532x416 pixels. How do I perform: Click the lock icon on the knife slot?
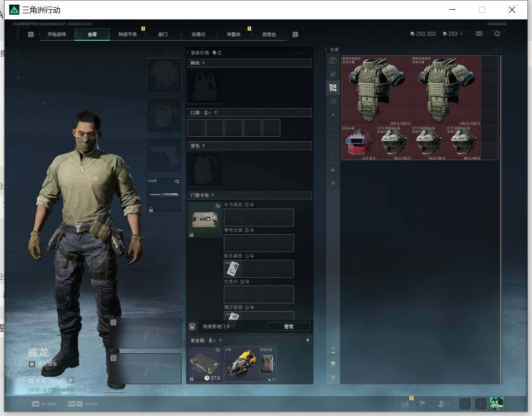pos(151,210)
